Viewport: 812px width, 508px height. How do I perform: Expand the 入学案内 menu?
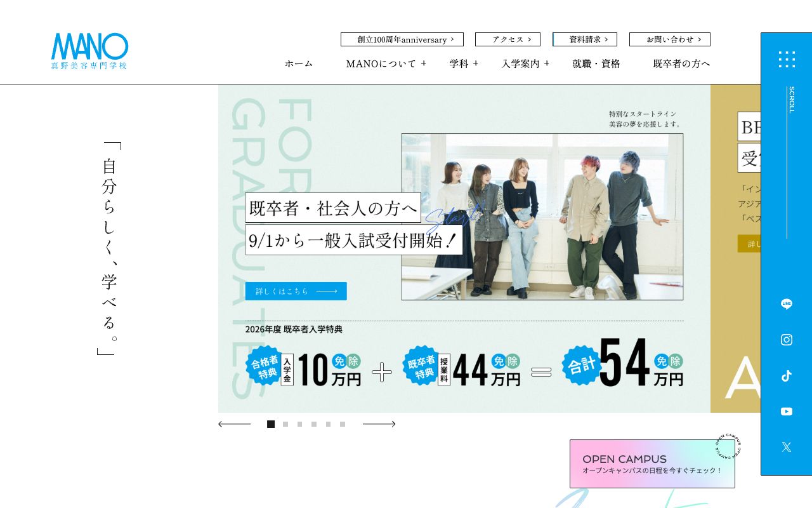(526, 63)
